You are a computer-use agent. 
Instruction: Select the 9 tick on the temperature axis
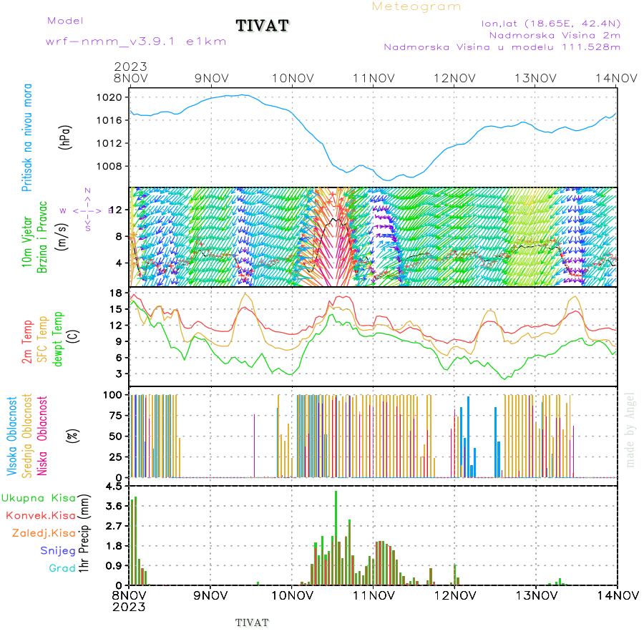pos(119,342)
